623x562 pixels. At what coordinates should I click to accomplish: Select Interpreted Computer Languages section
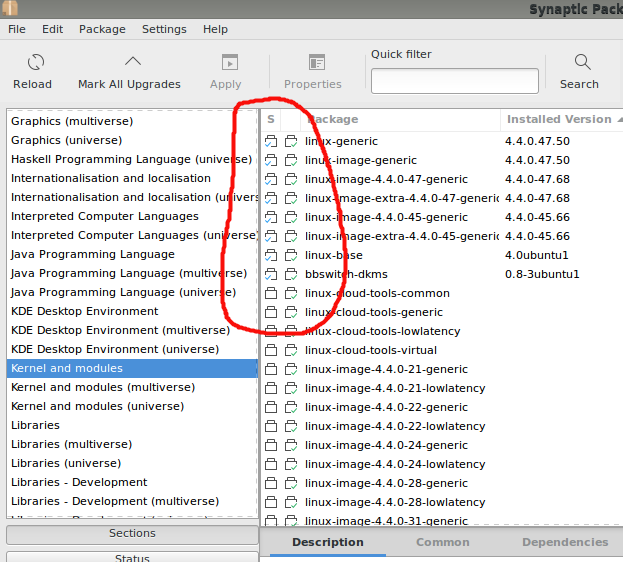(x=132, y=216)
